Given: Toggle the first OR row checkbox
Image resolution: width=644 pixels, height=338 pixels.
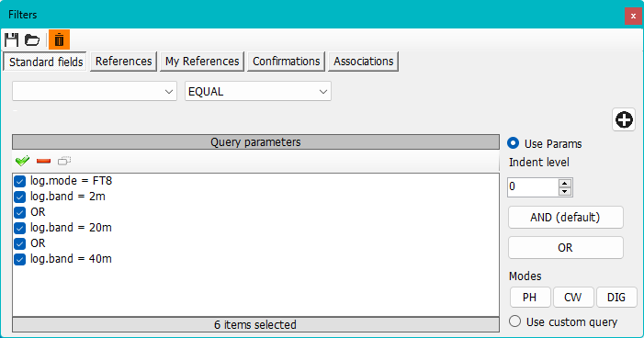Looking at the screenshot, I should [x=19, y=212].
